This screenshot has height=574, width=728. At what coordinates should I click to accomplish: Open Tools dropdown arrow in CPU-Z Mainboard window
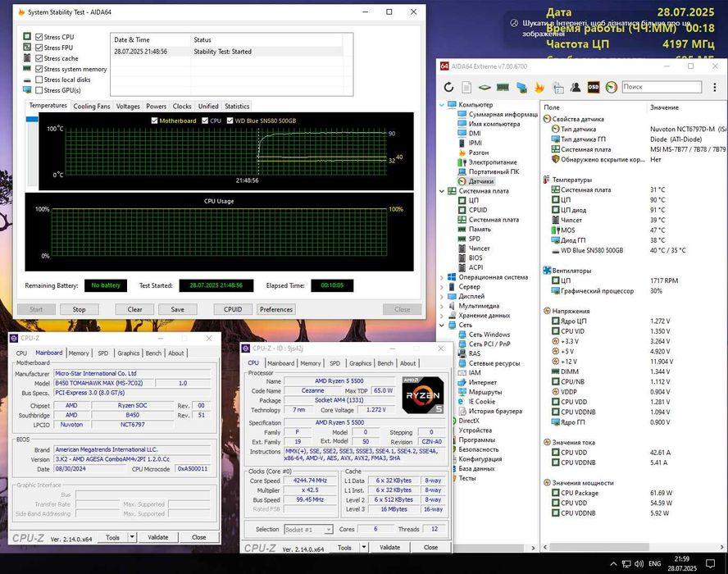click(x=132, y=537)
